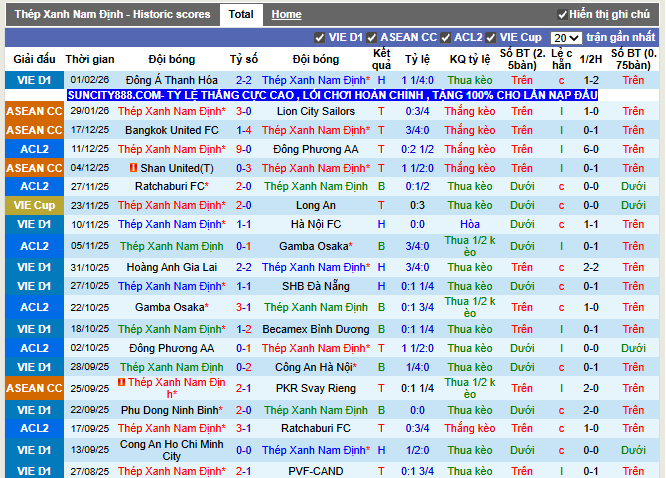Screen dimensions: 666x478
Task: Toggle the Hiển thị ghi chú checkbox
Action: point(562,15)
